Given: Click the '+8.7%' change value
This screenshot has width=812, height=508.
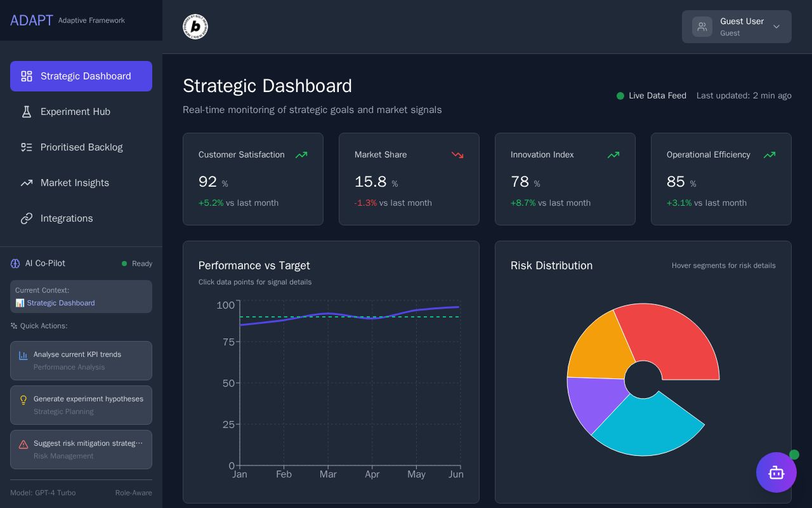Looking at the screenshot, I should coord(523,203).
